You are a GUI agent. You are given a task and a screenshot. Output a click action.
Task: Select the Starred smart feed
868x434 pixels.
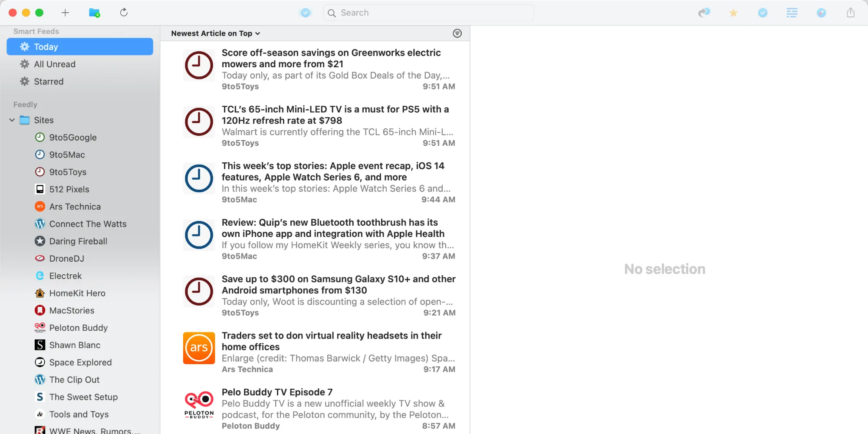[x=49, y=82]
